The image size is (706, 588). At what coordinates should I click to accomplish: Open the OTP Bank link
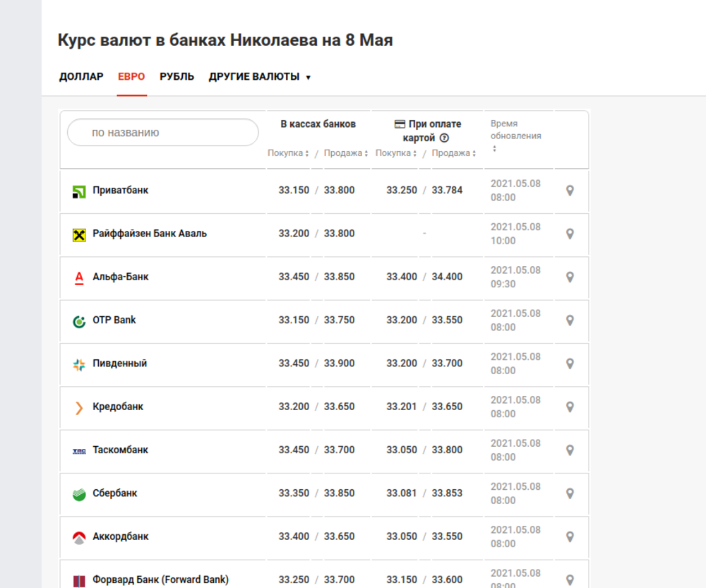coord(114,320)
